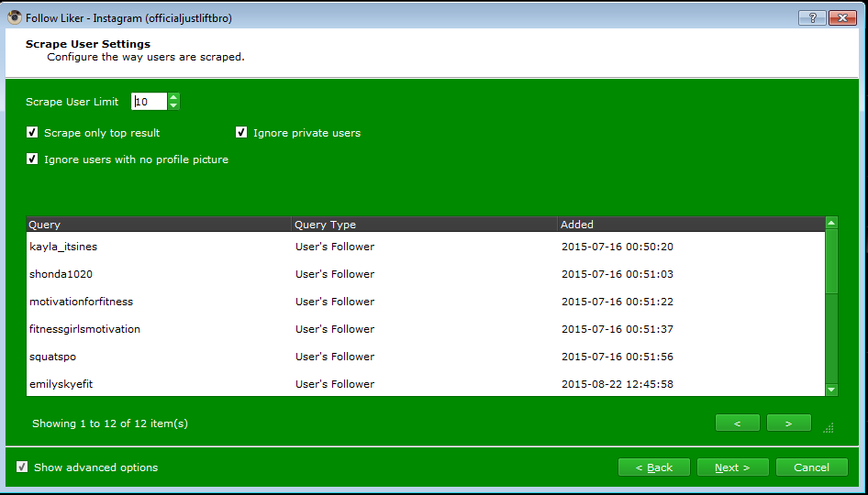The width and height of the screenshot is (868, 495).
Task: Click the date 2015-07-16 00:51:37
Action: tap(618, 329)
